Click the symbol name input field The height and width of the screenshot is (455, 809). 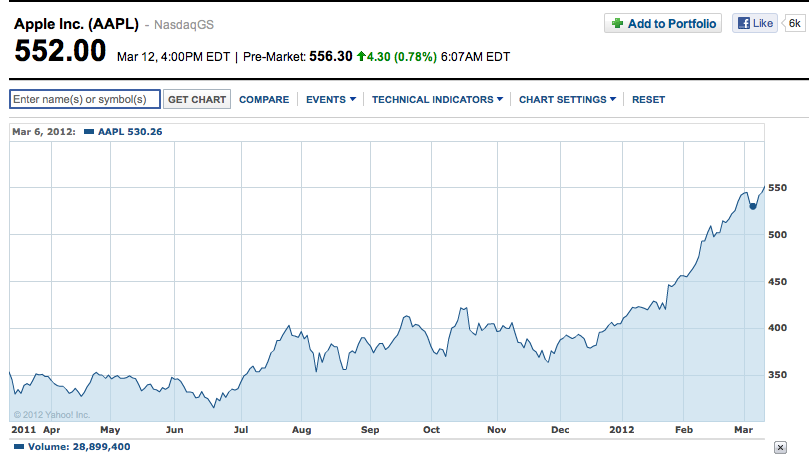[x=85, y=99]
